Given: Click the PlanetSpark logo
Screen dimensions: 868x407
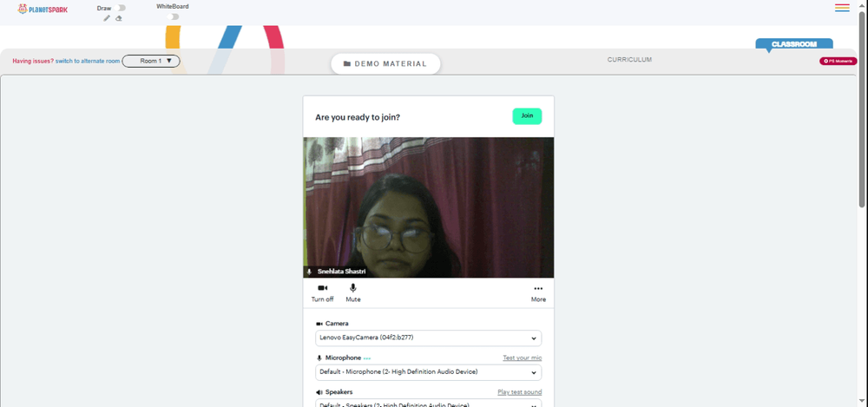Looking at the screenshot, I should coord(43,9).
